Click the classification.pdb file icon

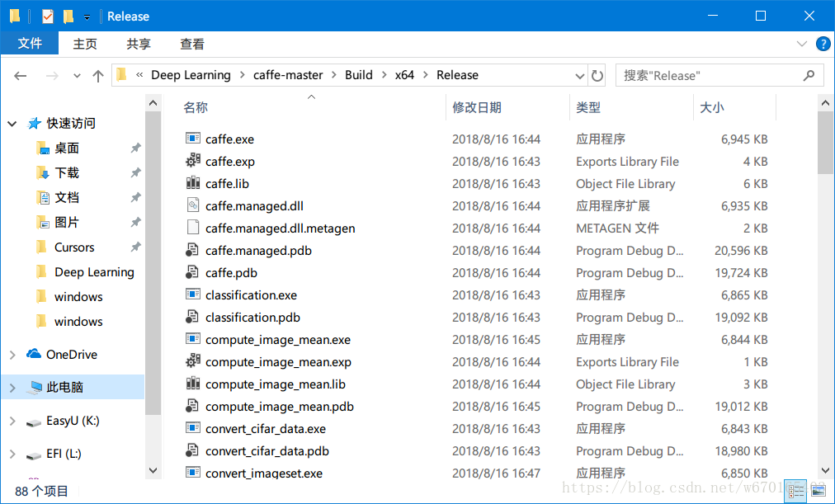(192, 318)
